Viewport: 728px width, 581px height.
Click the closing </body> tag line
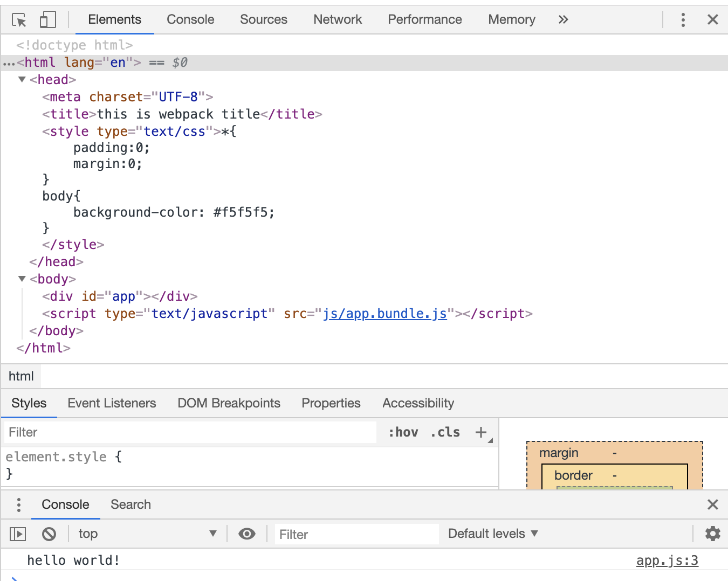coord(56,331)
